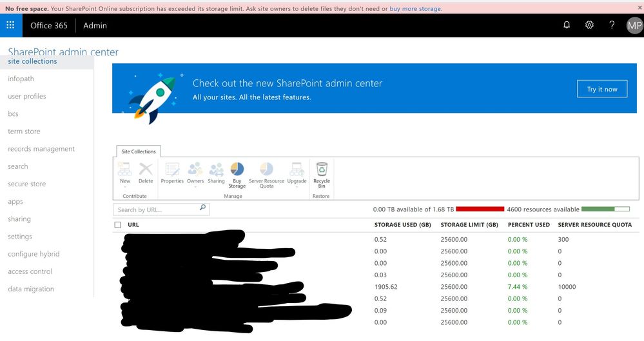The height and width of the screenshot is (341, 644).
Task: Select the 300 resource quota cell
Action: [563, 240]
